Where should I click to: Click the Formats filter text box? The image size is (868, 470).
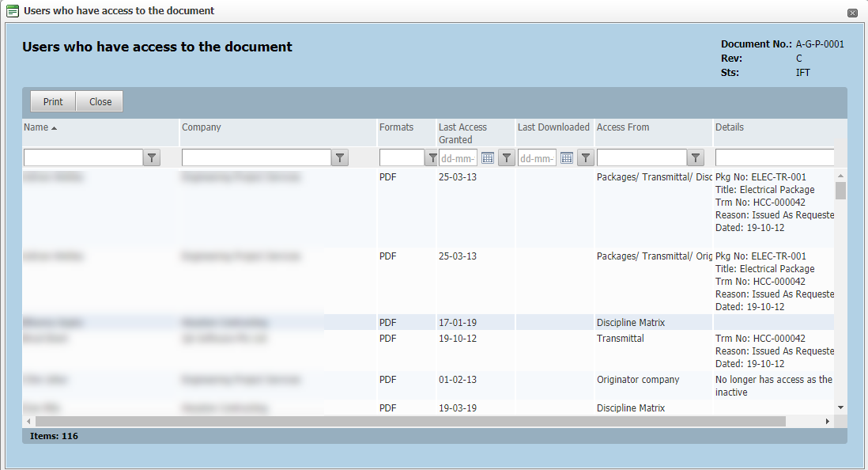(x=403, y=157)
